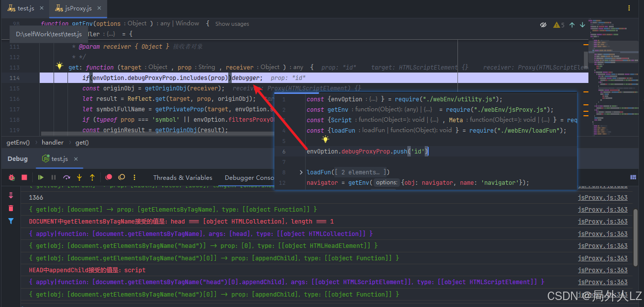
Task: Click 'Show usages' for getEnv
Action: [x=232, y=24]
